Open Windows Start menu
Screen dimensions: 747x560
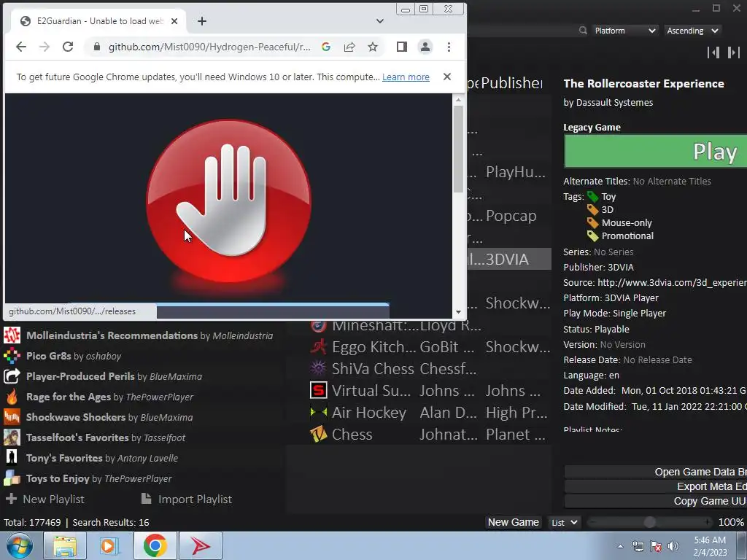click(19, 545)
